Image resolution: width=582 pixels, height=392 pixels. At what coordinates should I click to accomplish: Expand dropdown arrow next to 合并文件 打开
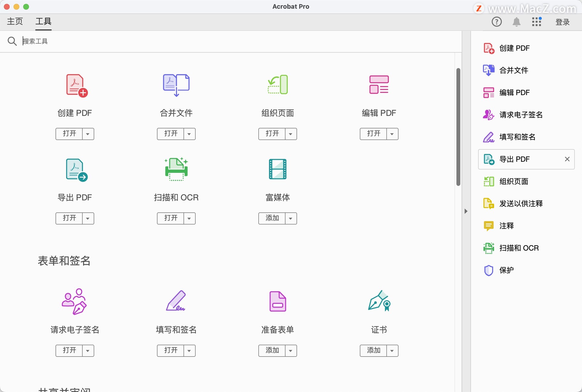[189, 134]
